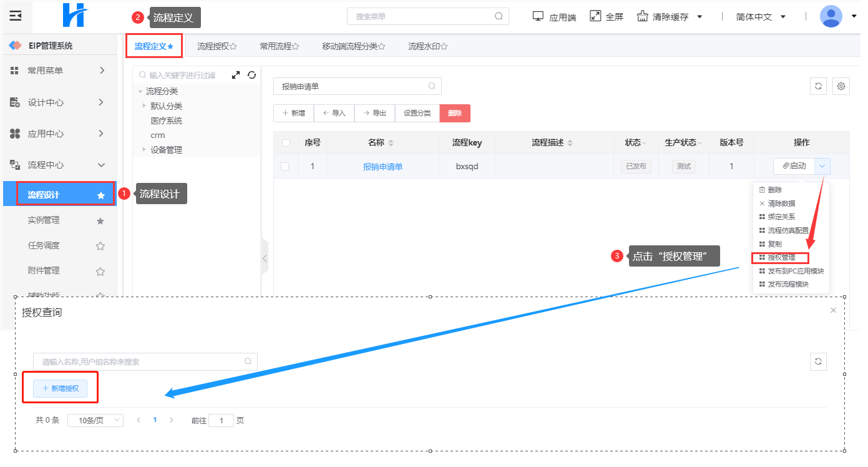
Task: Toggle the sidebar collapse hamburger icon
Action: tap(16, 16)
